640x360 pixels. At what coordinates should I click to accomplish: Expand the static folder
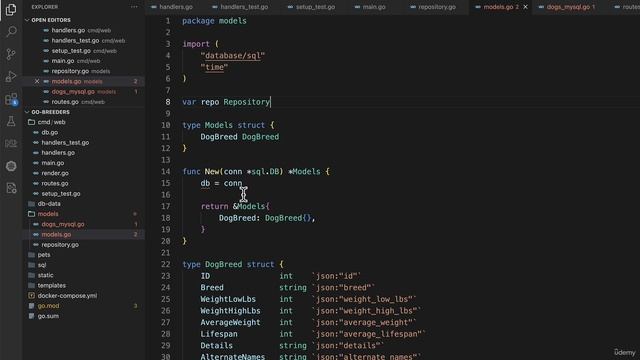pos(45,275)
